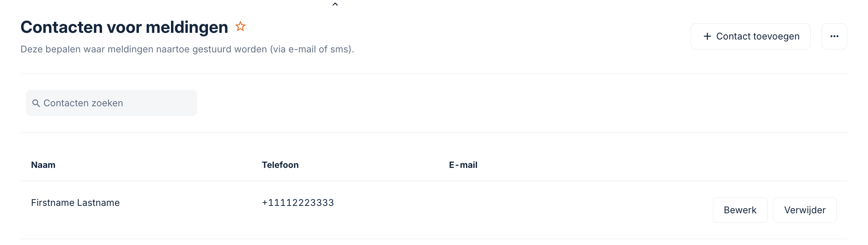The height and width of the screenshot is (245, 868).
Task: Click the plus icon on Contact toevoegen
Action: click(707, 36)
